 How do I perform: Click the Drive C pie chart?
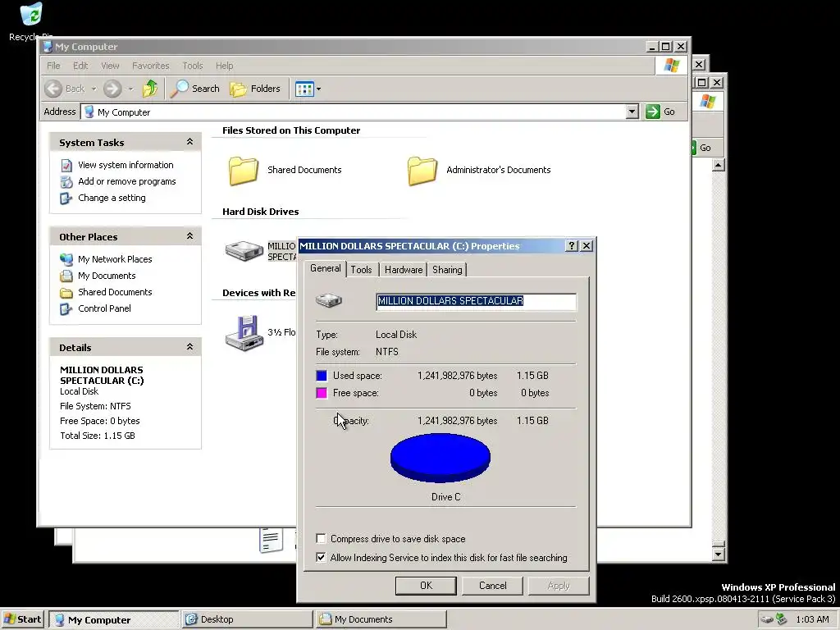coord(441,458)
